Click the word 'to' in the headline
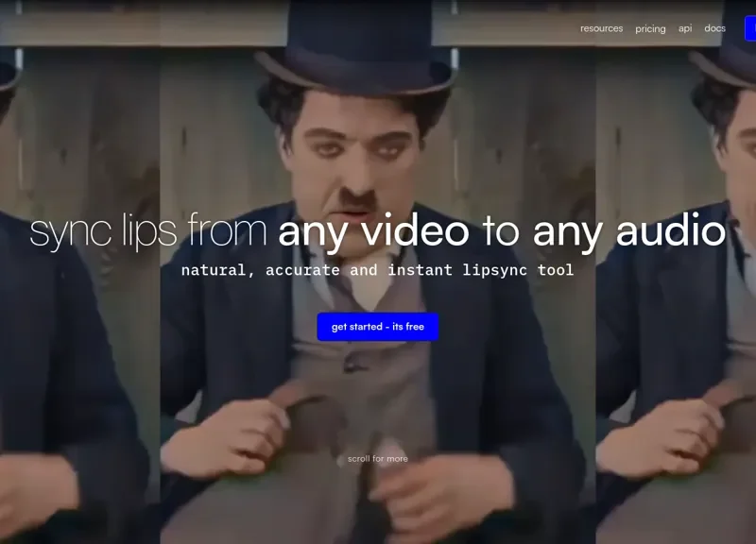Image resolution: width=756 pixels, height=544 pixels. (501, 232)
